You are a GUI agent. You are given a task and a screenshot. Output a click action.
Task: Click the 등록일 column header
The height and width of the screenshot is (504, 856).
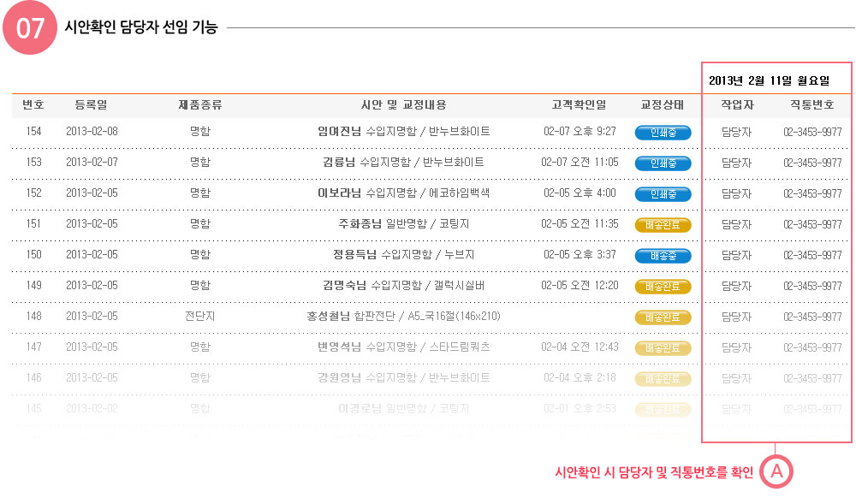pos(91,105)
